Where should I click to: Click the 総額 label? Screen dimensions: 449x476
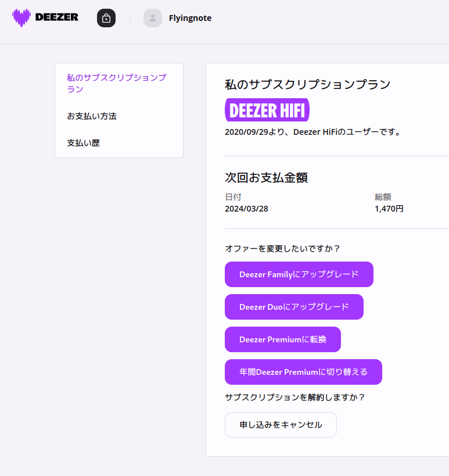pos(383,197)
